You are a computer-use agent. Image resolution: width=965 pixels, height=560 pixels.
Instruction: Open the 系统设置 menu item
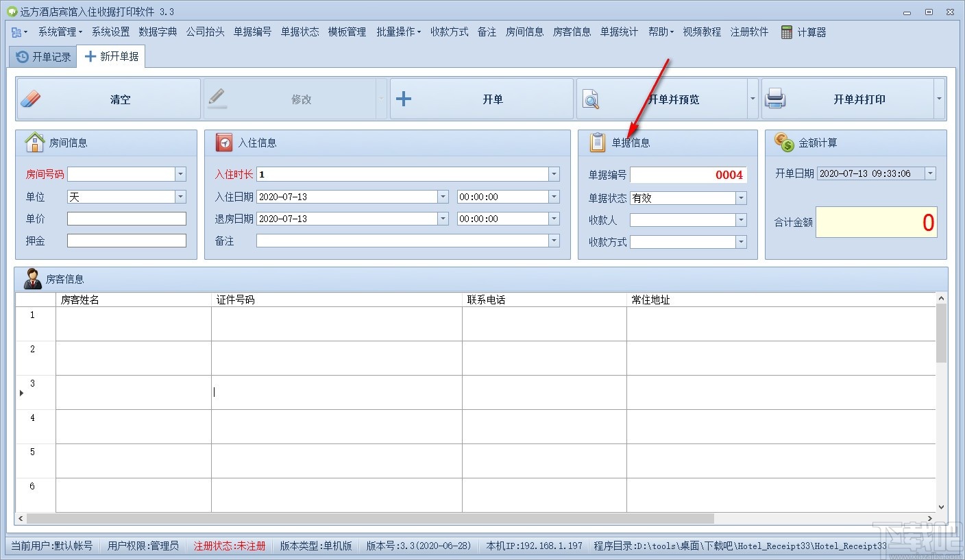[x=110, y=32]
